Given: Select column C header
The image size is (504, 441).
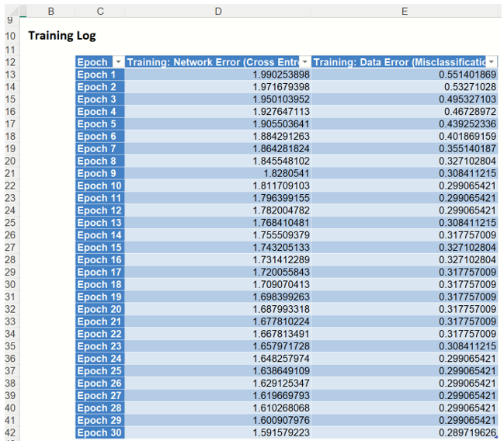Looking at the screenshot, I should click(100, 12).
